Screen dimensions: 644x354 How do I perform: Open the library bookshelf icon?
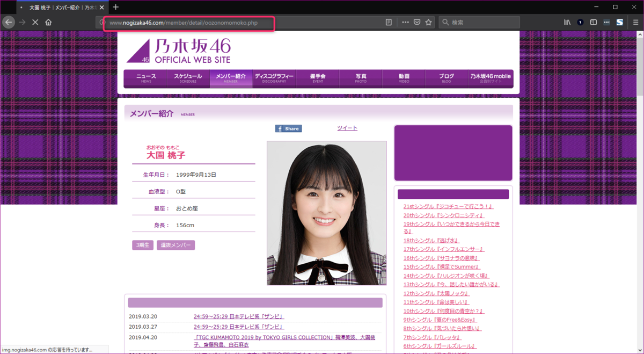(567, 23)
